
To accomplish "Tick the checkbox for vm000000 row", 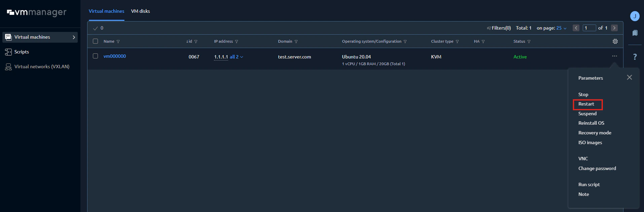I will 96,56.
